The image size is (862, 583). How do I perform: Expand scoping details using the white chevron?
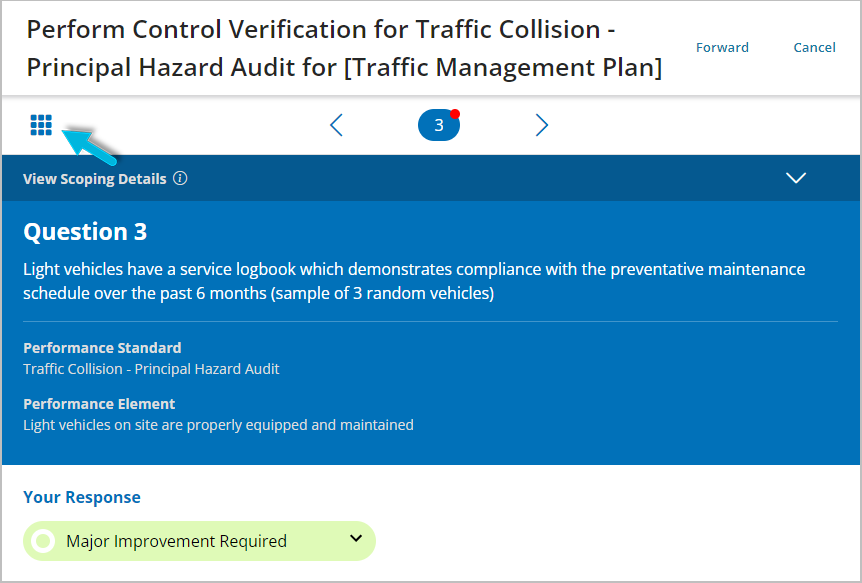point(795,178)
